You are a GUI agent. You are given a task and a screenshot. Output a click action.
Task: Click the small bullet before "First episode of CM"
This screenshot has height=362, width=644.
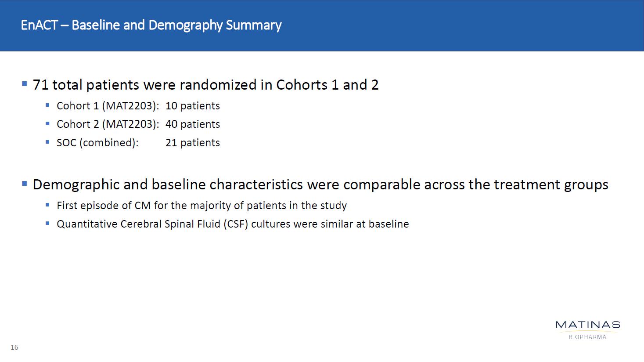tap(47, 205)
